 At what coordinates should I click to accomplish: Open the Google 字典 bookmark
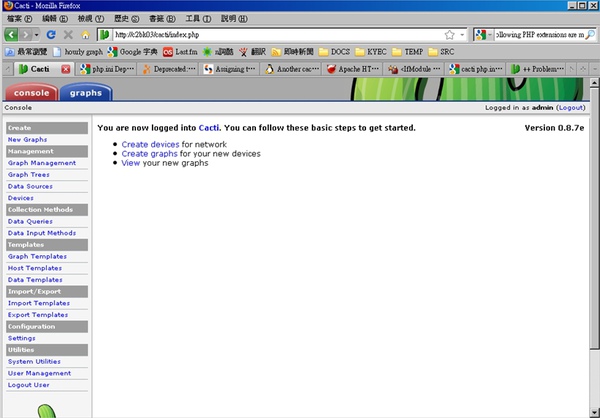click(x=132, y=52)
